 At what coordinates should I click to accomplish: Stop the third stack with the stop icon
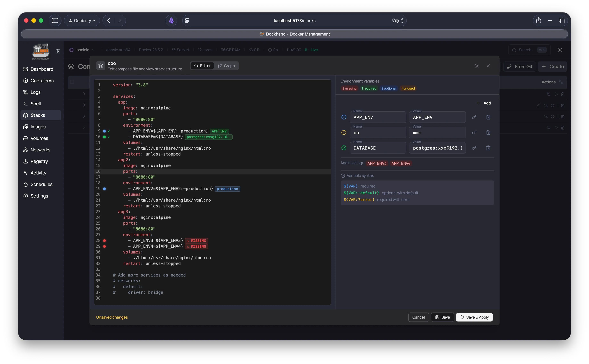coord(558,116)
